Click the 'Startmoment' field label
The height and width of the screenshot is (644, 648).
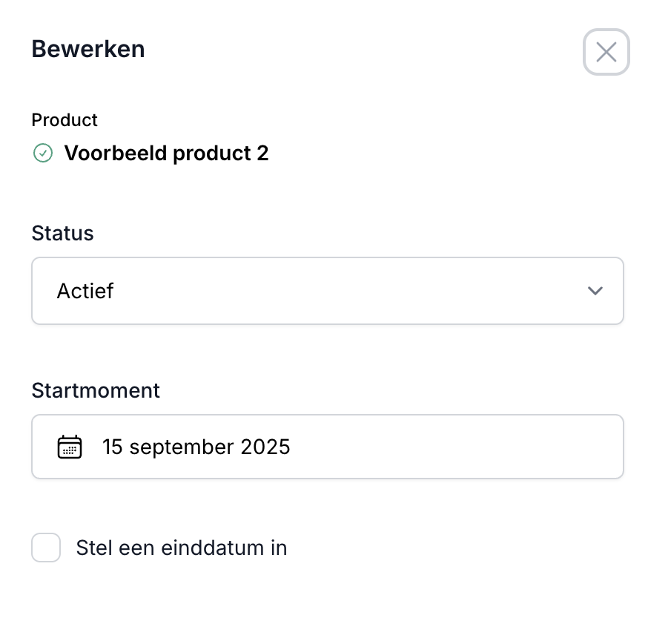(x=96, y=390)
